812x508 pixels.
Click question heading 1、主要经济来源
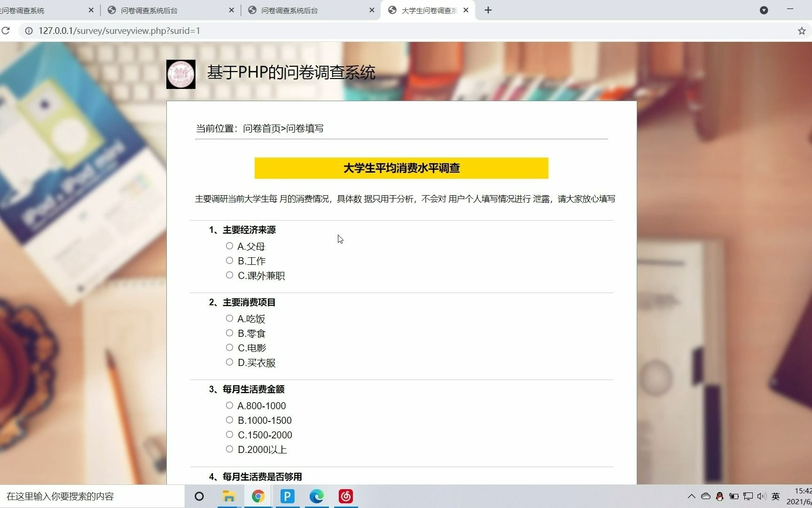click(242, 230)
